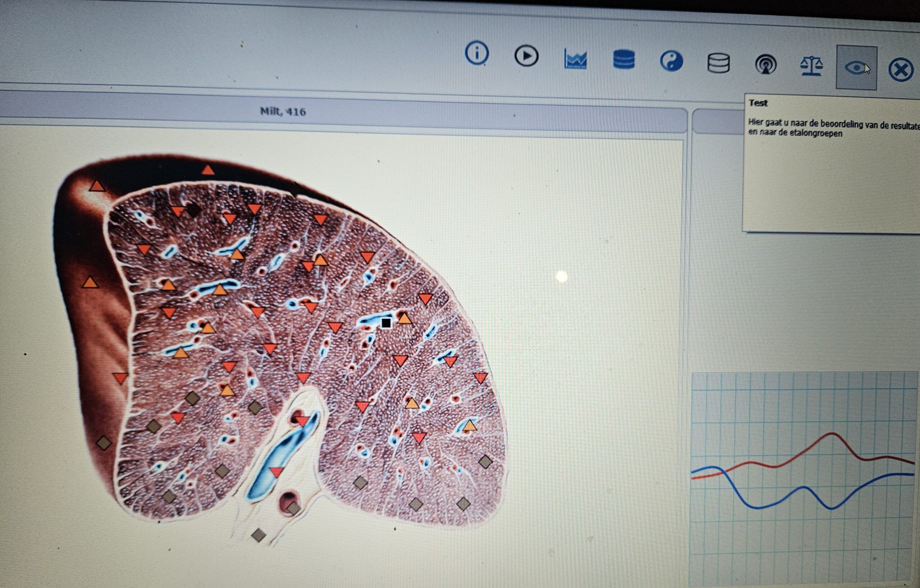Viewport: 920px width, 588px height.
Task: Click the solid blue database stack icon
Action: click(x=624, y=60)
